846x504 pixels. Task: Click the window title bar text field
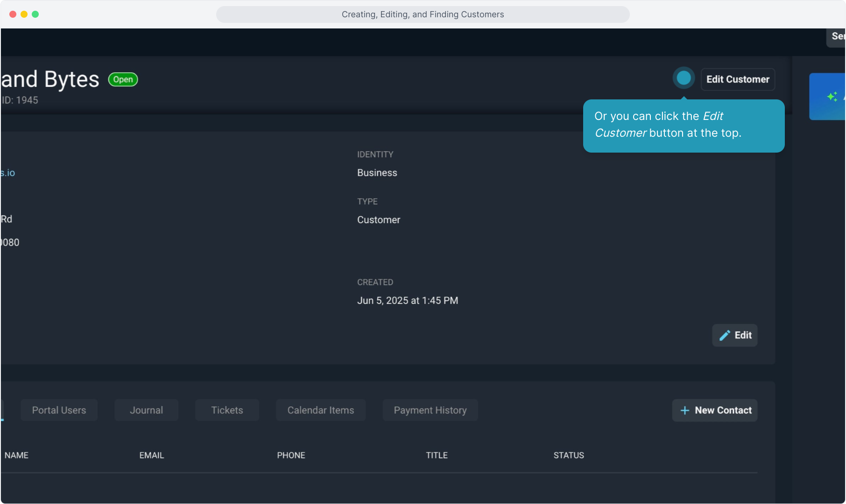[x=423, y=14]
